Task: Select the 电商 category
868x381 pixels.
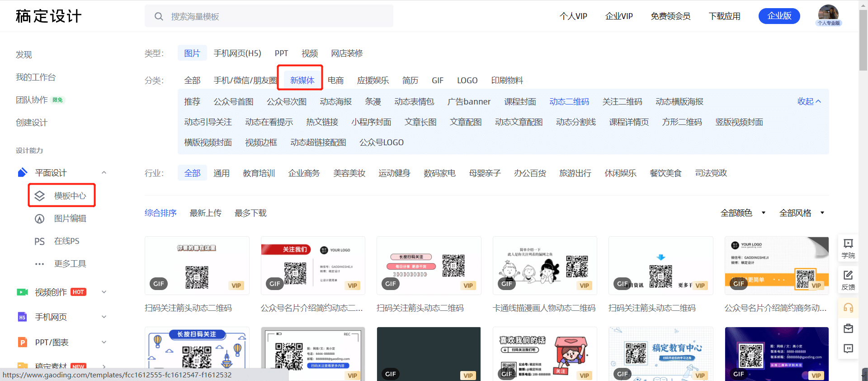Action: 335,80
